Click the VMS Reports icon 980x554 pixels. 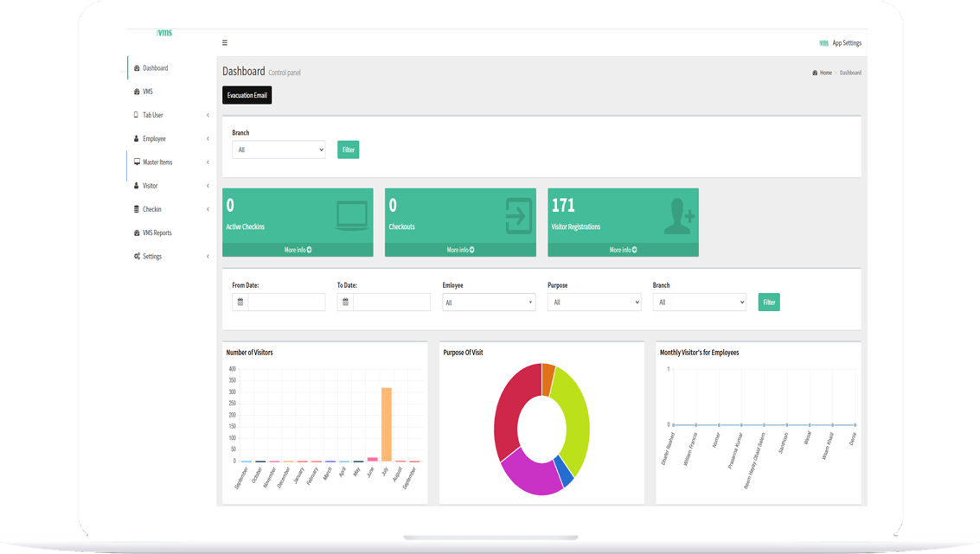coord(136,232)
